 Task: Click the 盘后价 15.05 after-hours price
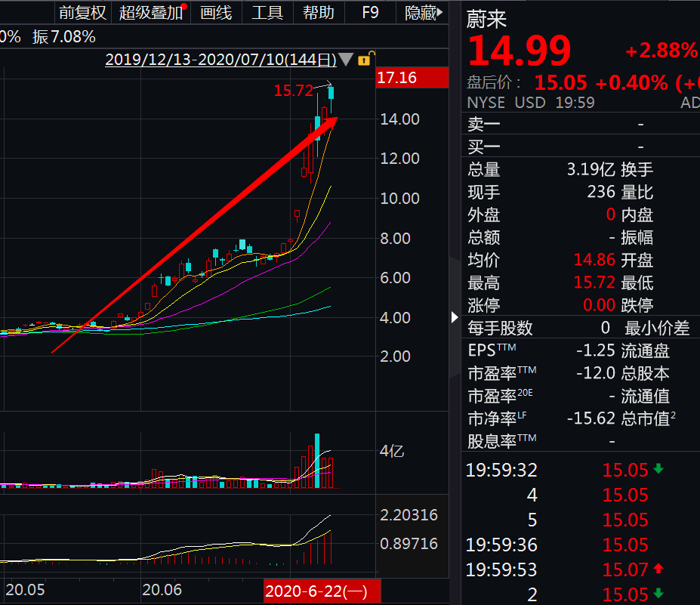pyautogui.click(x=560, y=82)
